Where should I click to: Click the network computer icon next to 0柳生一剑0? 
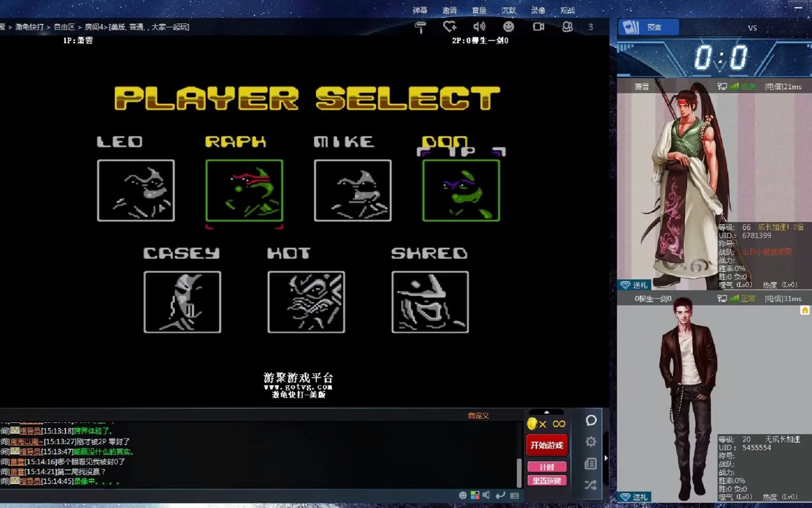(722, 299)
